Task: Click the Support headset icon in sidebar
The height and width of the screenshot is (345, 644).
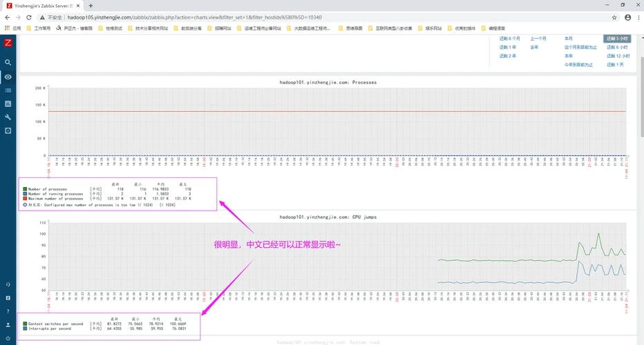Action: (x=8, y=284)
